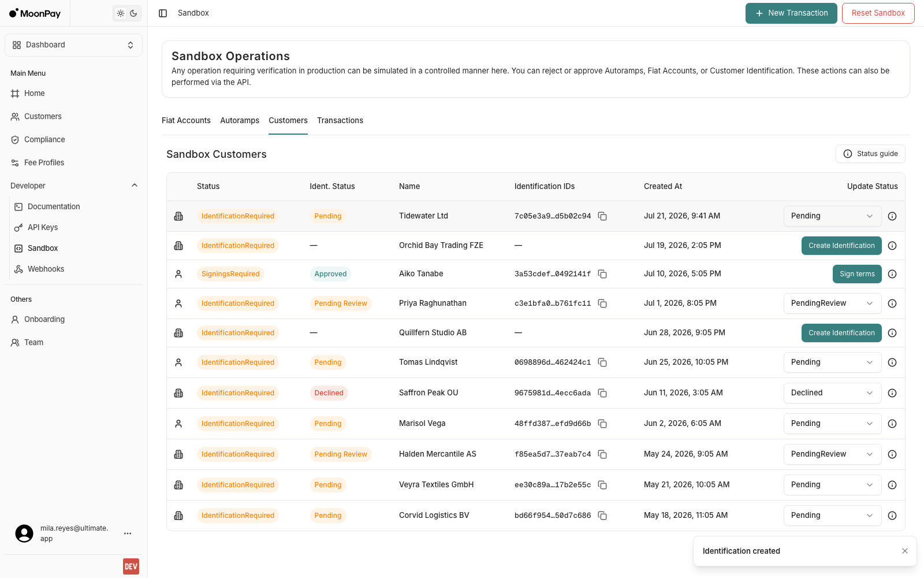Show info icon for Corvid Logistics BV

892,516
